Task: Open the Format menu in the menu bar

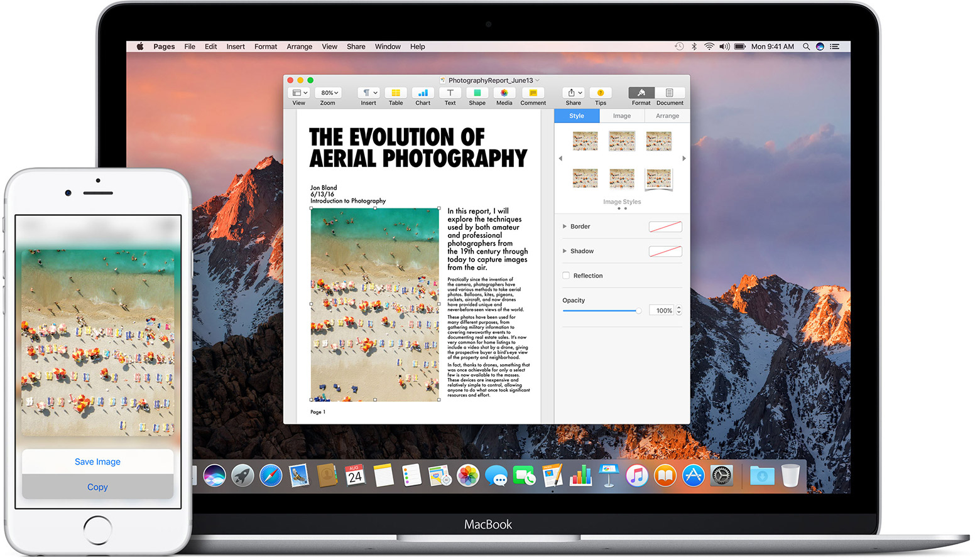Action: (x=265, y=46)
